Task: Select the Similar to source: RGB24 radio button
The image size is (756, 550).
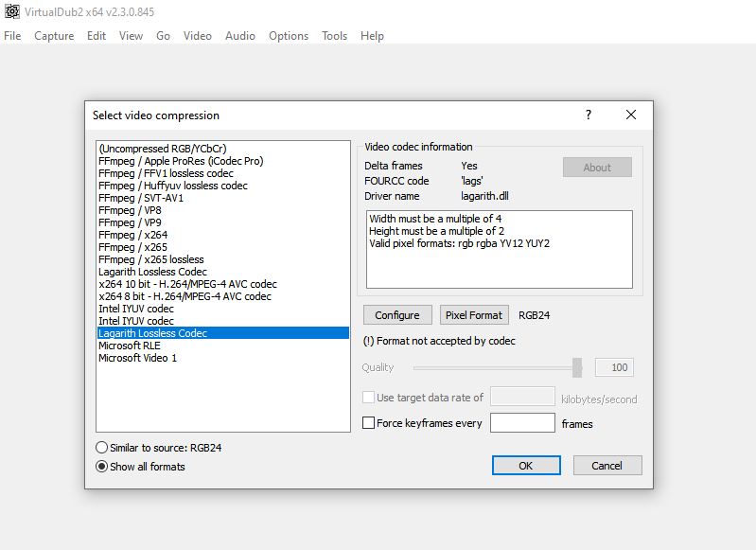Action: 101,448
